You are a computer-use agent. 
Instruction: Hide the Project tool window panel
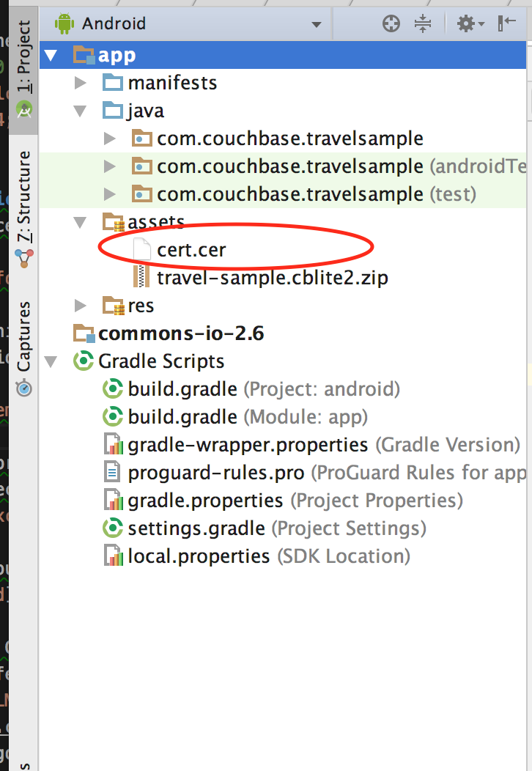(x=506, y=23)
